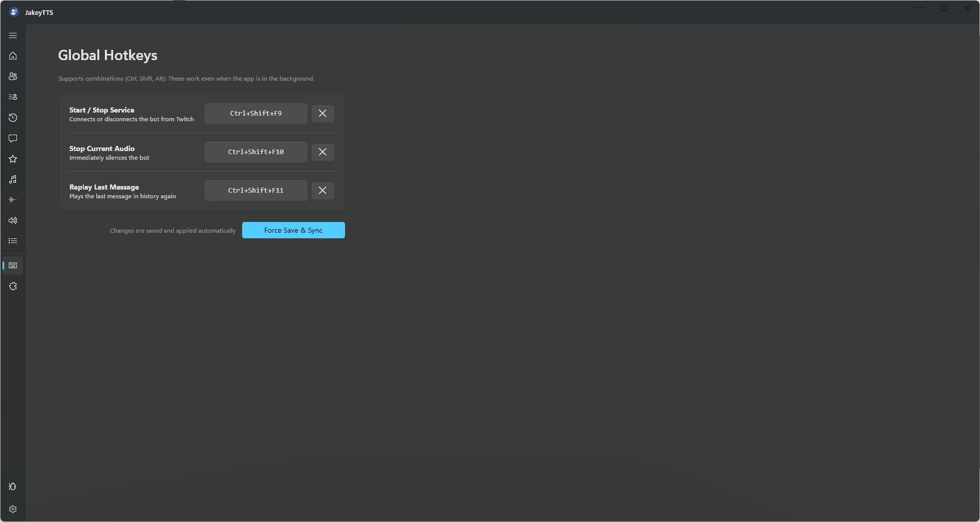Click the 'Supports combinations' help text

186,79
